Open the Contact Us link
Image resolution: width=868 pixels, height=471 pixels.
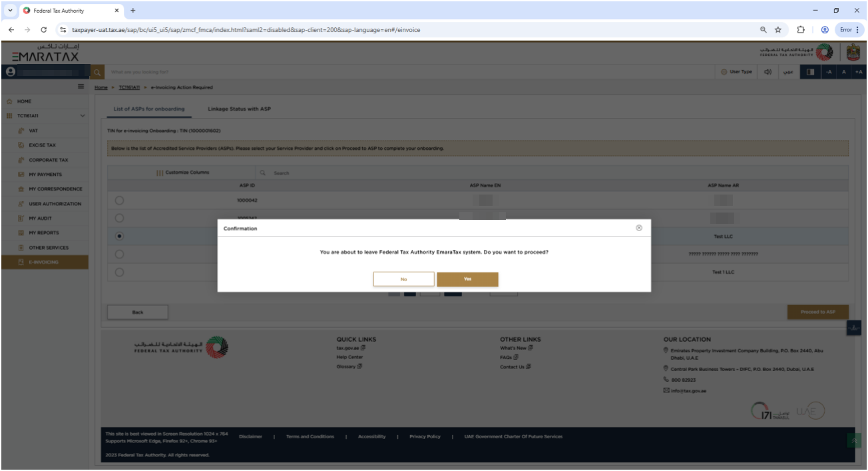[515, 366]
